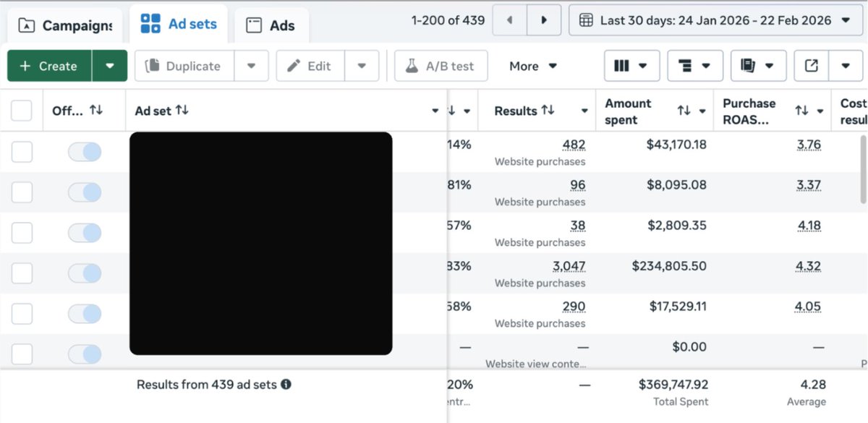Select the checkbox for the $17,529.11 row

pyautogui.click(x=22, y=314)
